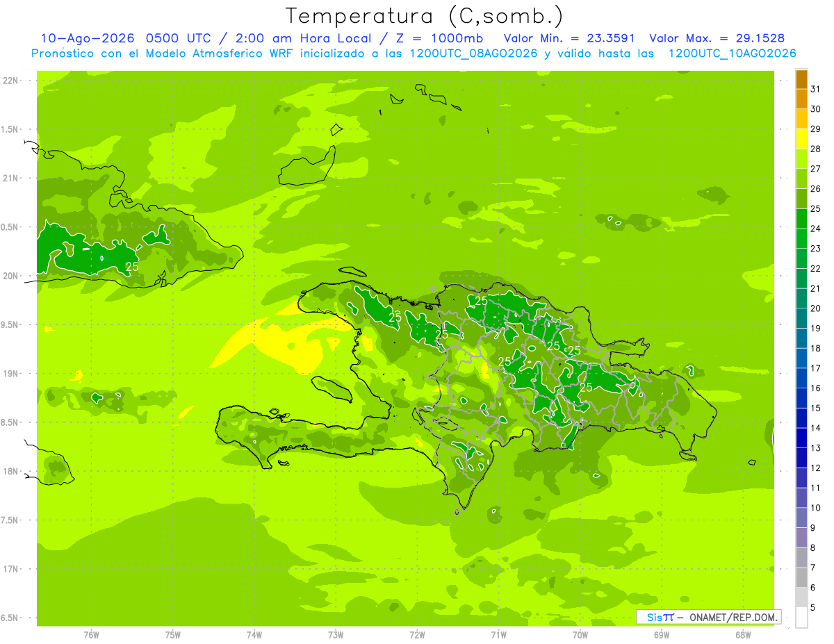Click the legend swatch between 29 and 30
The width and height of the screenshot is (834, 644).
(x=801, y=119)
